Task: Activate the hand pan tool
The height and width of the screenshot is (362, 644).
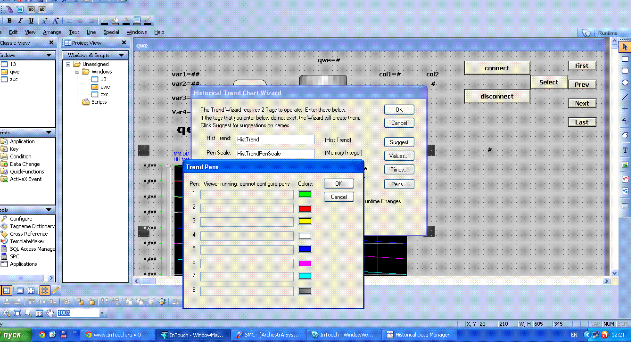Action: 50,313
